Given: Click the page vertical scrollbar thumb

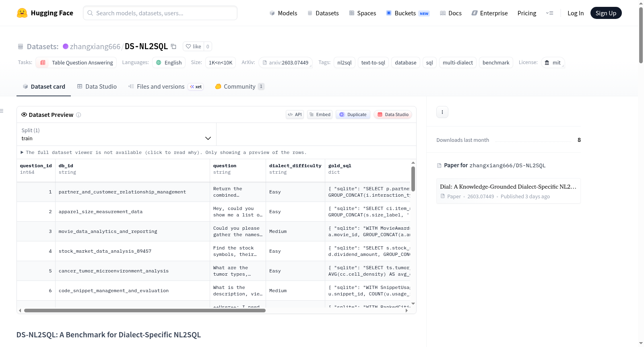Looking at the screenshot, I should click(641, 35).
